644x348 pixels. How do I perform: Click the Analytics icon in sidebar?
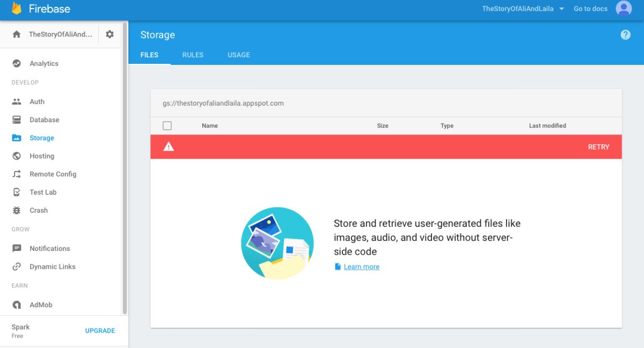[x=17, y=63]
